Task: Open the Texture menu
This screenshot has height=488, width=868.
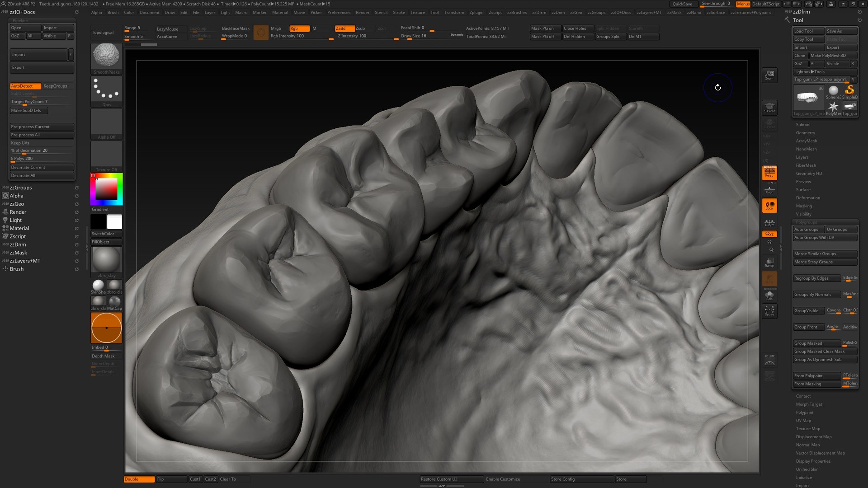Action: coord(417,13)
